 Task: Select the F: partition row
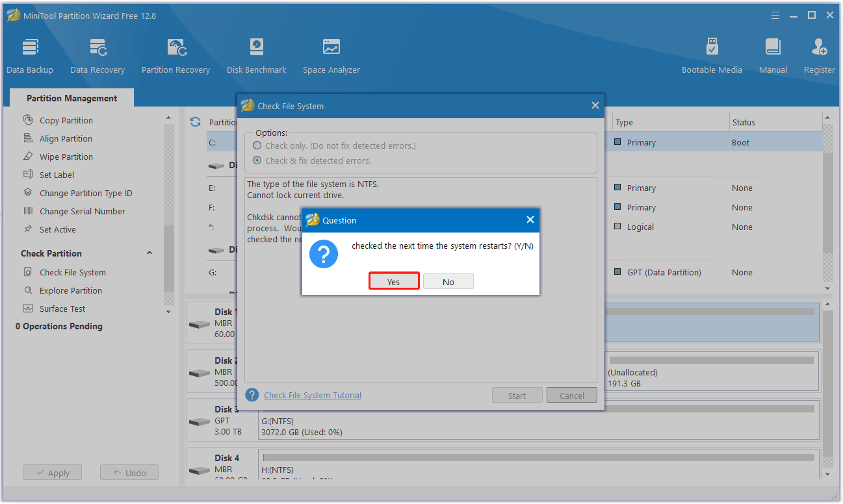(x=514, y=207)
